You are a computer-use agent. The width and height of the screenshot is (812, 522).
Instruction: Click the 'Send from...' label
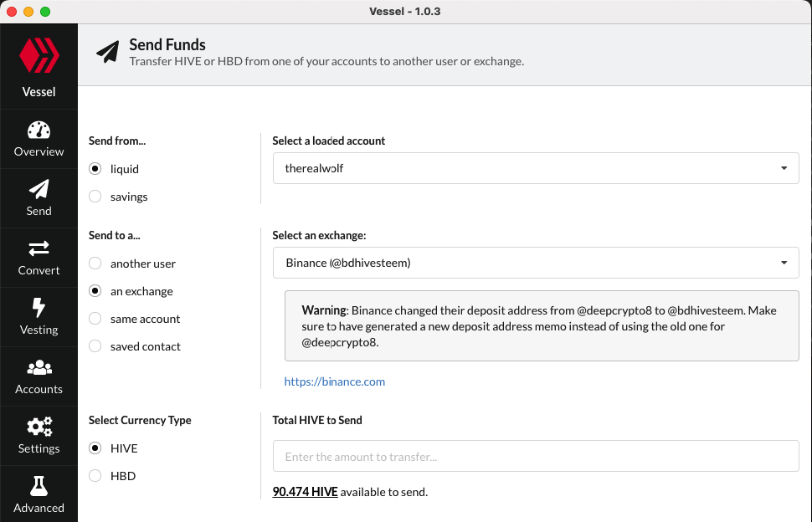point(117,141)
